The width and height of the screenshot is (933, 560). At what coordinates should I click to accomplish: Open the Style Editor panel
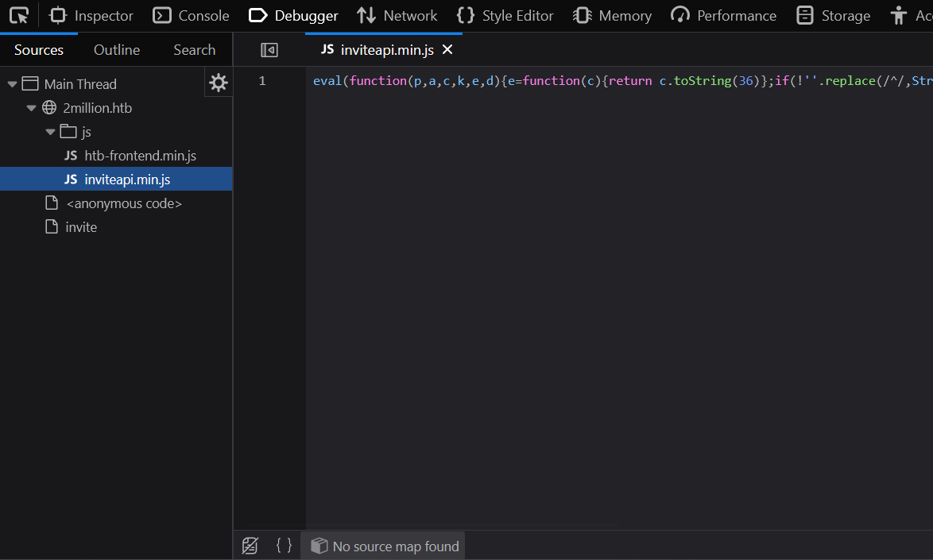[505, 15]
